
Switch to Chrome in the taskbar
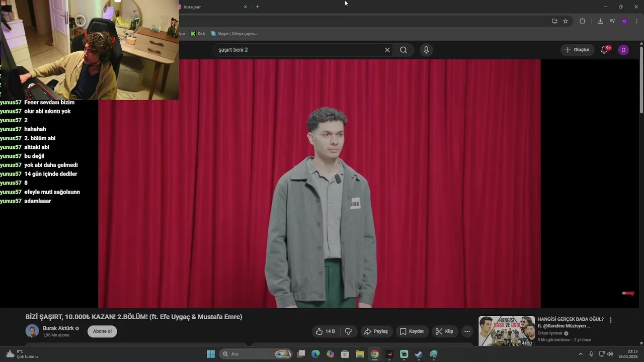click(x=374, y=354)
